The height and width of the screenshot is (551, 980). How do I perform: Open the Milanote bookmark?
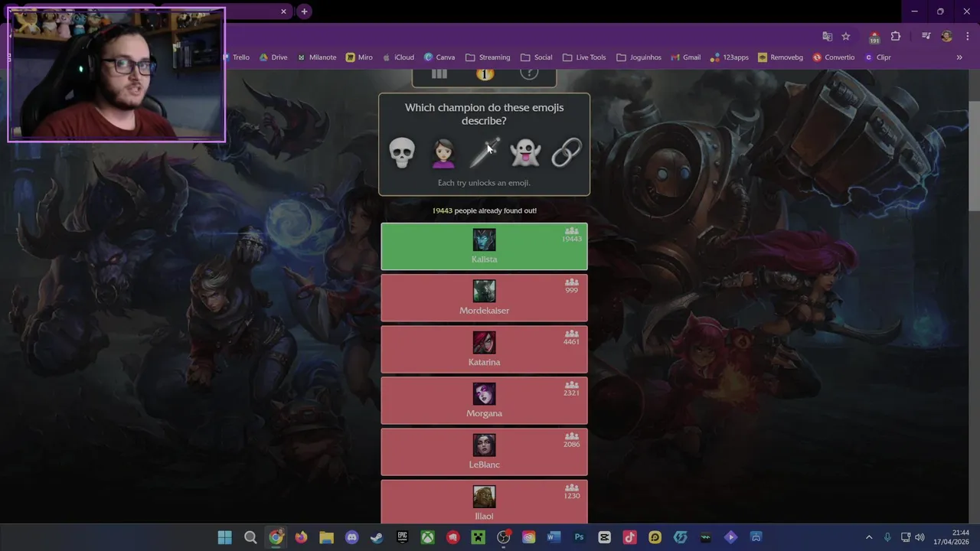[x=316, y=57]
